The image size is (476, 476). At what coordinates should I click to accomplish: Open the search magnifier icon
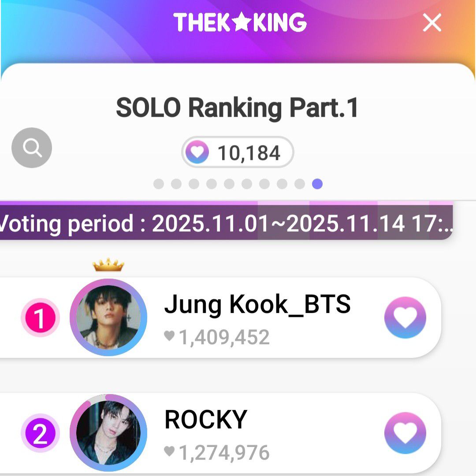click(32, 148)
